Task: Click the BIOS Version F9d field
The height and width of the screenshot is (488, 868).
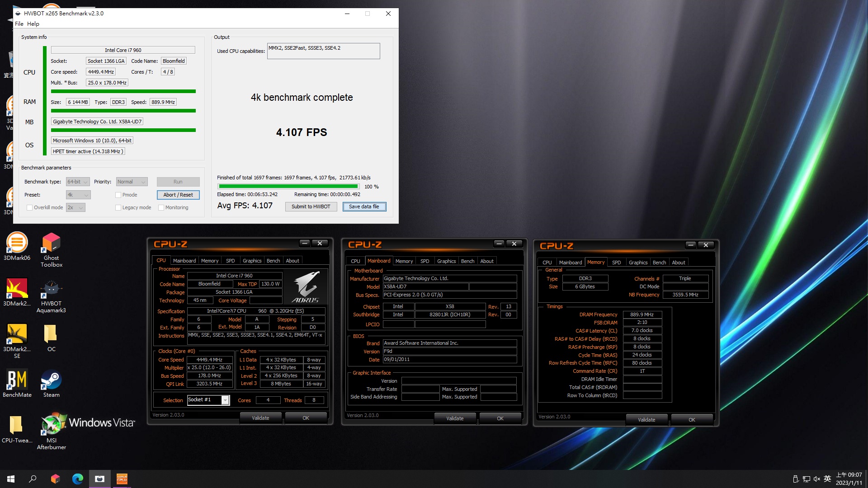Action: tap(450, 351)
